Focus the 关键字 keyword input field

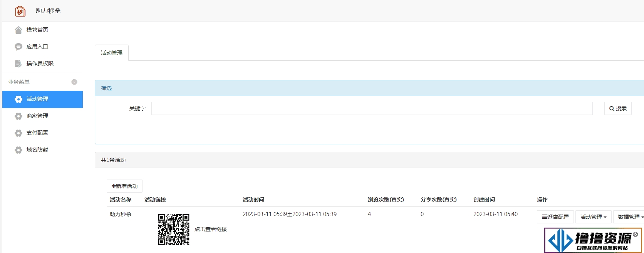[x=372, y=108]
